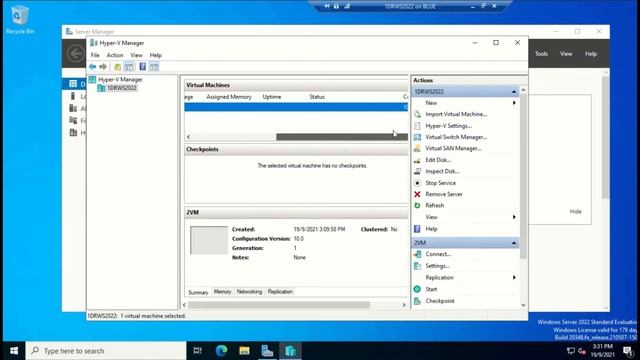Sort by Assigned Memory column header

tap(229, 97)
